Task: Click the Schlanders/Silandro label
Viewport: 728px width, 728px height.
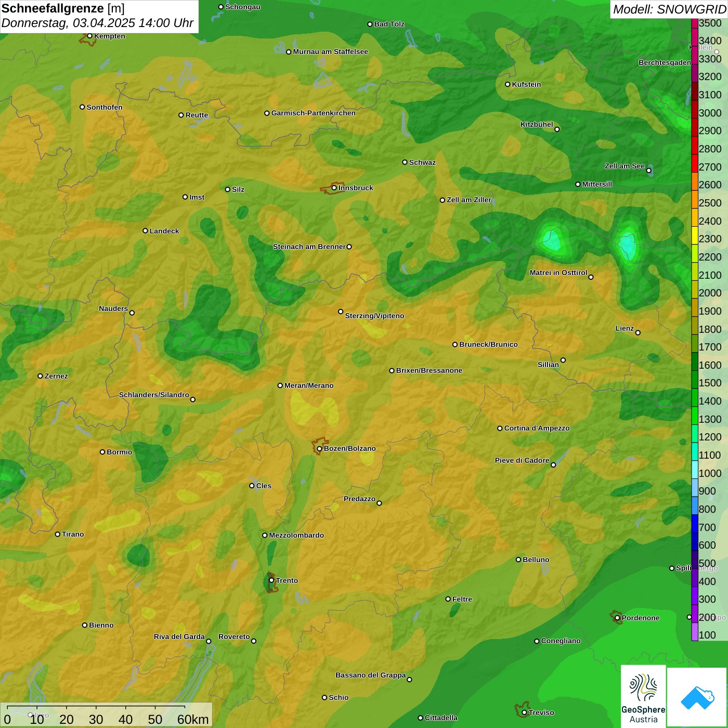Action: (x=154, y=395)
